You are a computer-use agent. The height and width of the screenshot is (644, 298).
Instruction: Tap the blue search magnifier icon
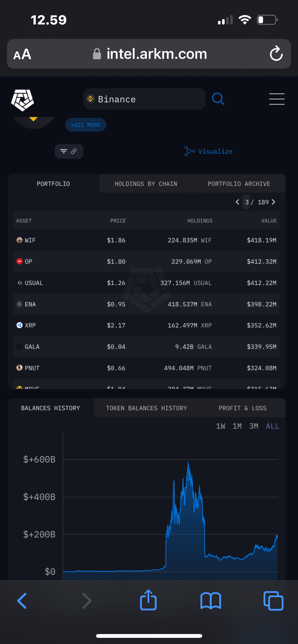tap(218, 99)
